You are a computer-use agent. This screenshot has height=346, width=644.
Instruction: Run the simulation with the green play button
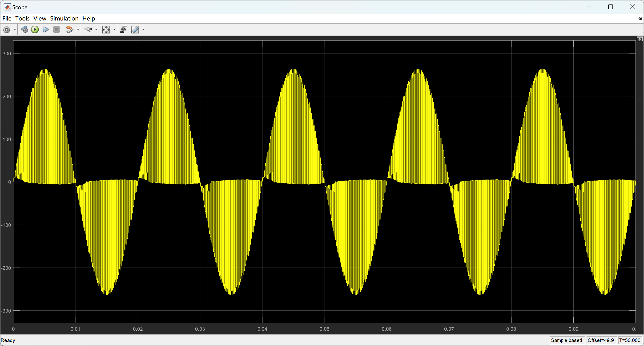click(x=35, y=29)
